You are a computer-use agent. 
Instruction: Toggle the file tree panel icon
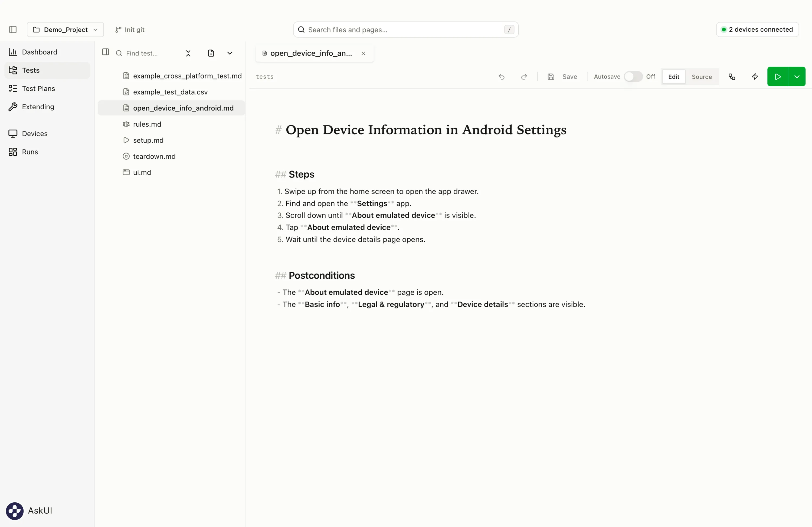coord(105,52)
